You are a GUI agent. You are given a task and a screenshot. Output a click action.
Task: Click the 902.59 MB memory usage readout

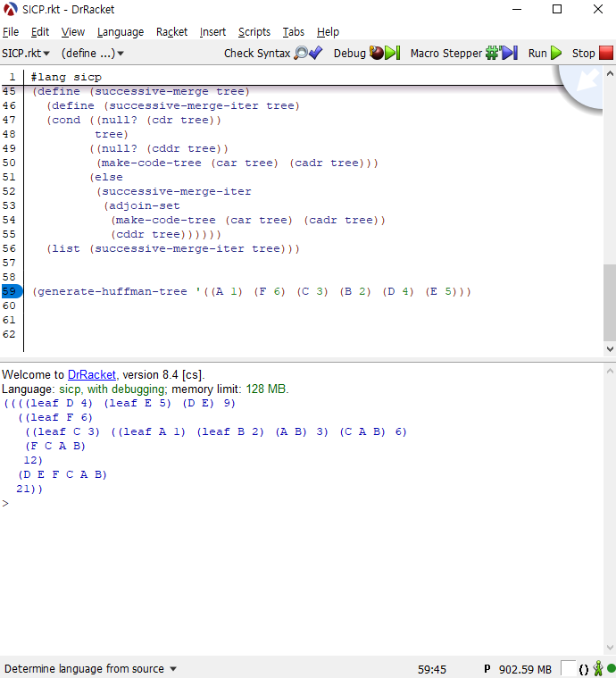click(x=525, y=669)
